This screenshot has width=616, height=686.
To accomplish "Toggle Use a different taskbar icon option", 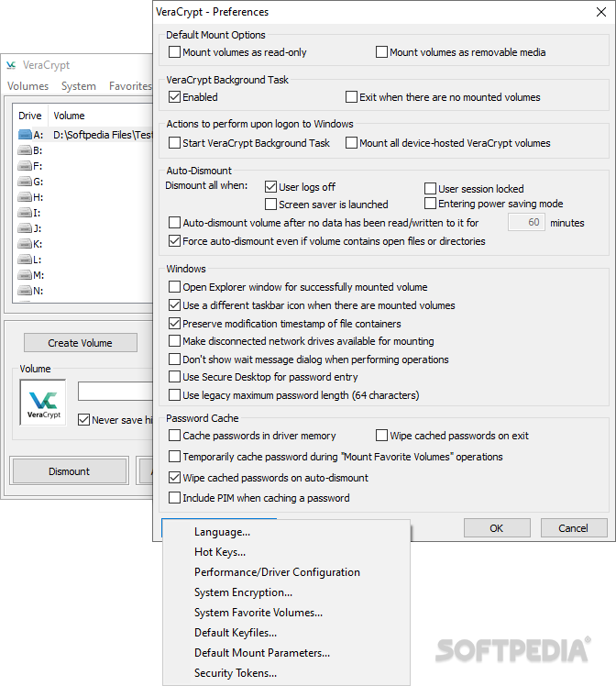I will tap(174, 304).
